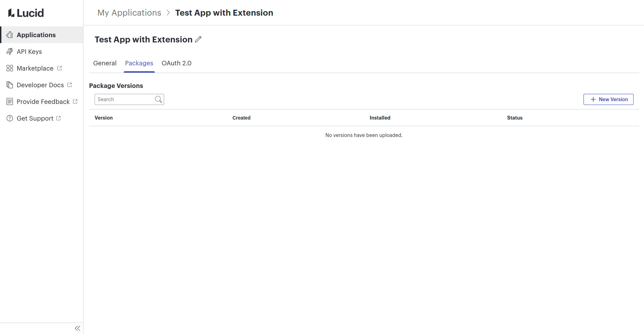The image size is (644, 334).
Task: Click the Developer Docs documents icon
Action: [10, 85]
